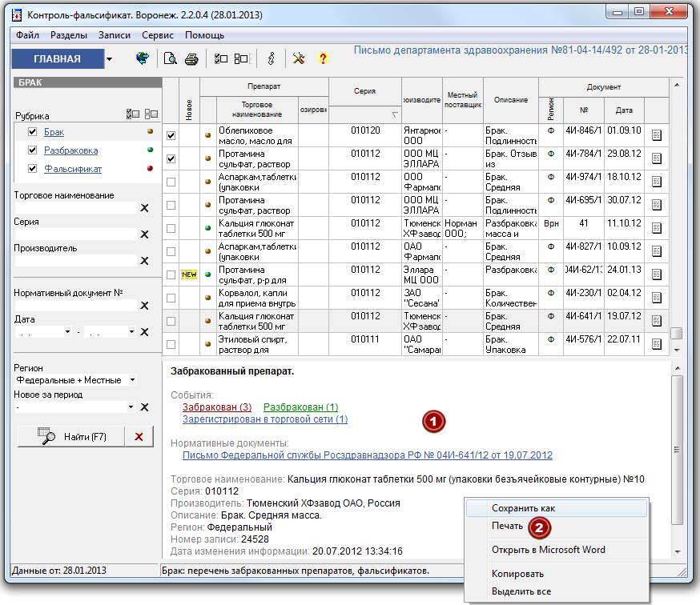The width and height of the screenshot is (700, 605).
Task: Open document icon for row dated 24.01.13
Action: click(656, 274)
